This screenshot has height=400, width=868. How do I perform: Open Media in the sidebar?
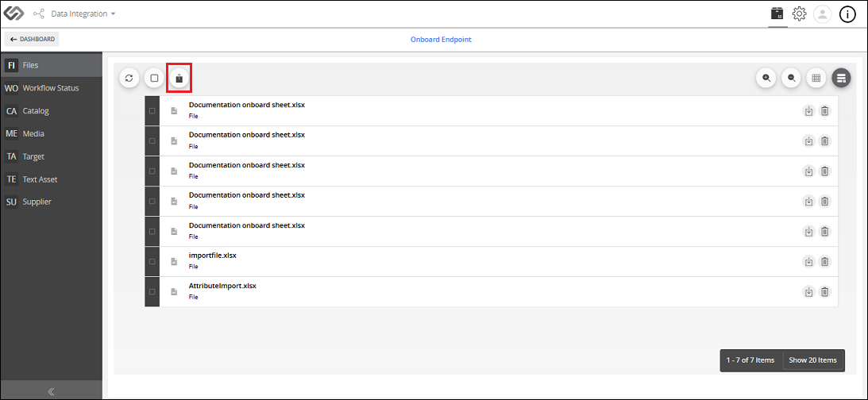[x=51, y=133]
